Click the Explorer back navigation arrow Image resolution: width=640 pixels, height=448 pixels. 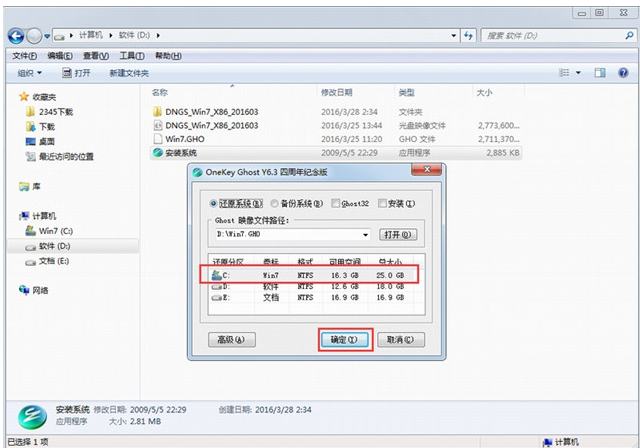tap(18, 35)
